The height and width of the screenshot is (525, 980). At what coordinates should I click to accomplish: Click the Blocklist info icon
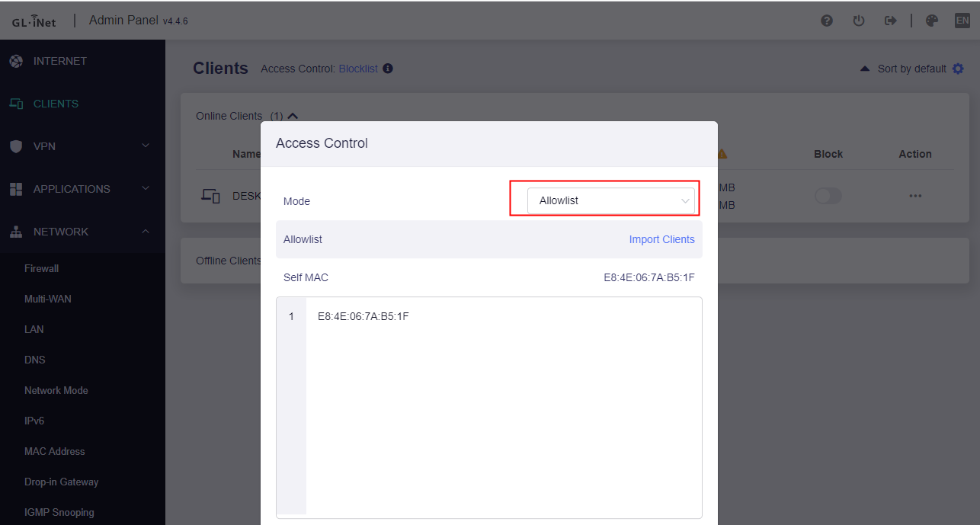[388, 69]
